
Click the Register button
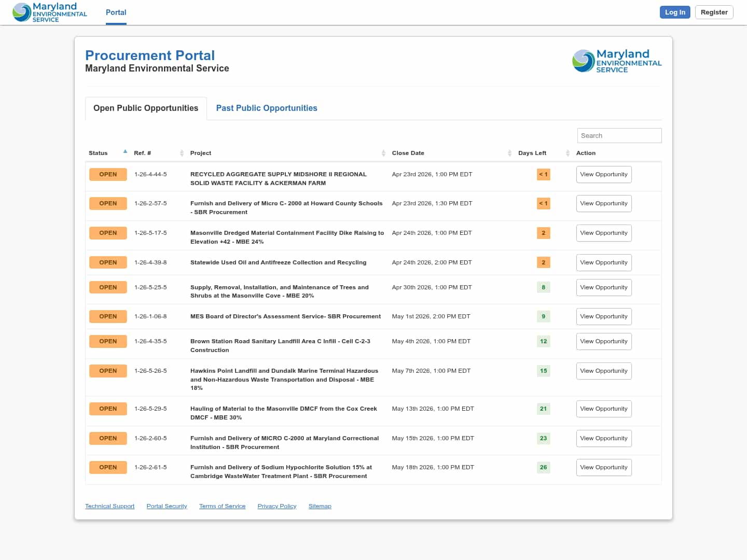[714, 12]
